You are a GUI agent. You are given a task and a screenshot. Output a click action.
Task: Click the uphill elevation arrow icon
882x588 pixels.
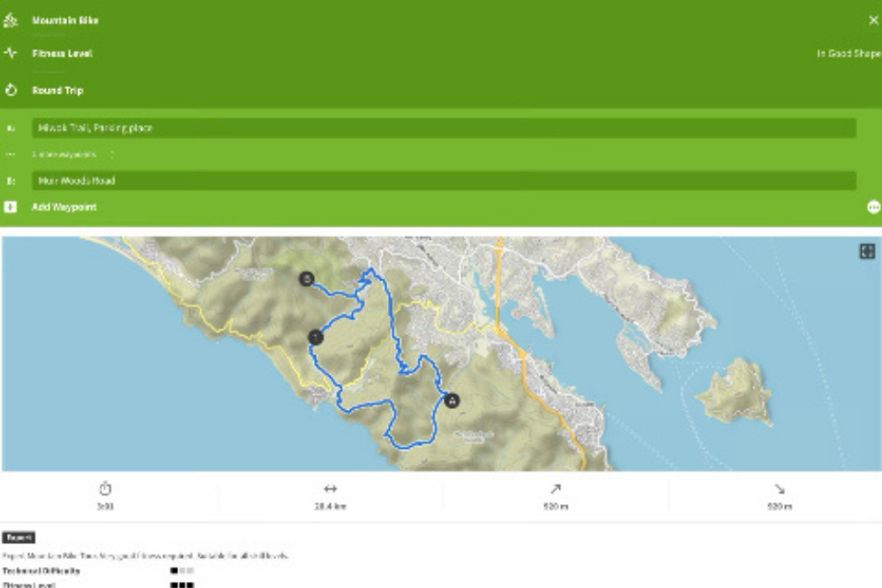(555, 488)
